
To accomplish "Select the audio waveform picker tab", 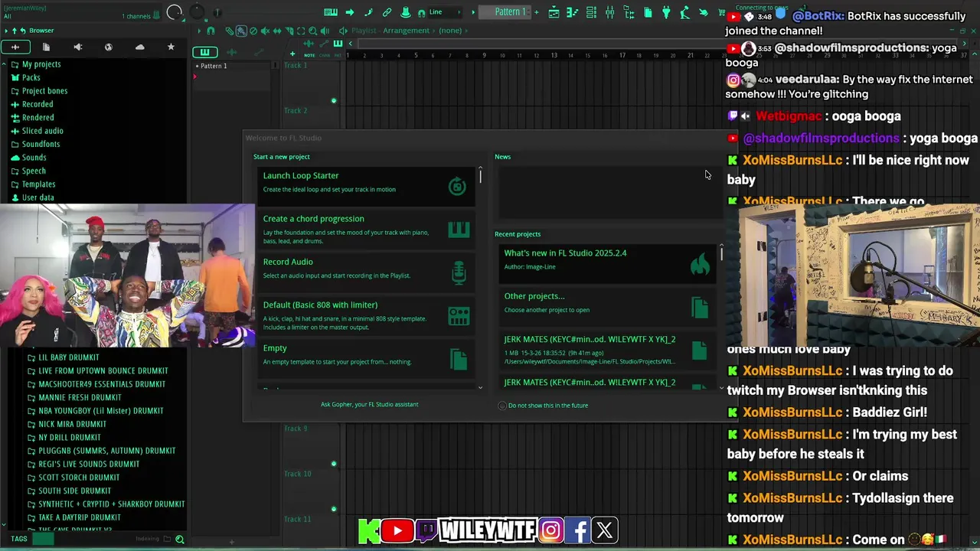I will [x=232, y=52].
